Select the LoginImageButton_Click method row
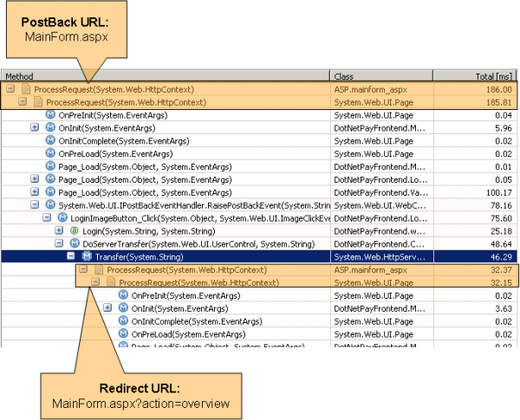 [x=259, y=218]
